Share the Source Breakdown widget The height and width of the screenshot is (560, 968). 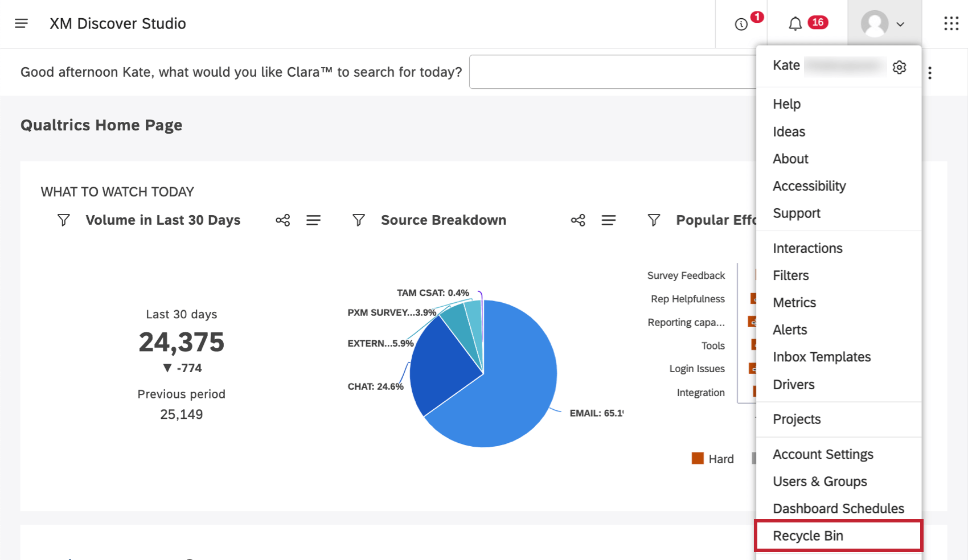(578, 220)
